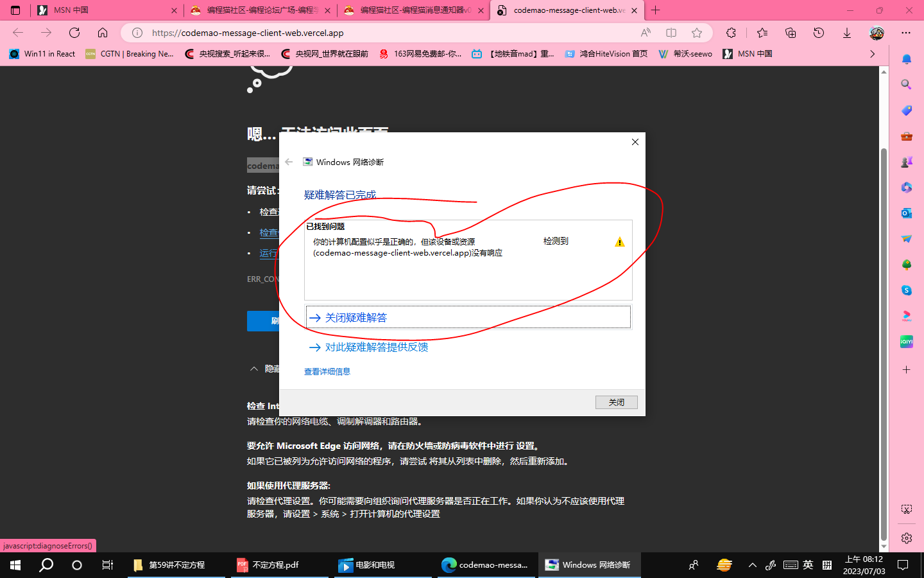Open the browser home page

pyautogui.click(x=103, y=33)
